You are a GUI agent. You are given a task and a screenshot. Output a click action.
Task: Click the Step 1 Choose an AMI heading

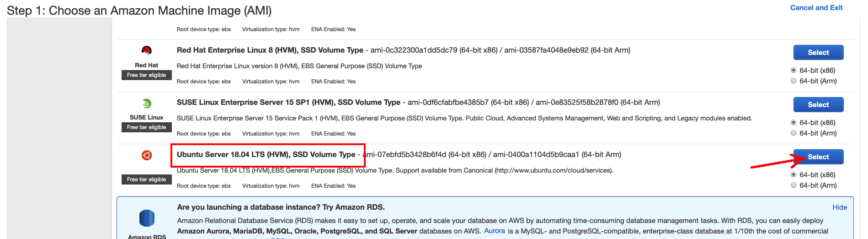click(x=139, y=11)
